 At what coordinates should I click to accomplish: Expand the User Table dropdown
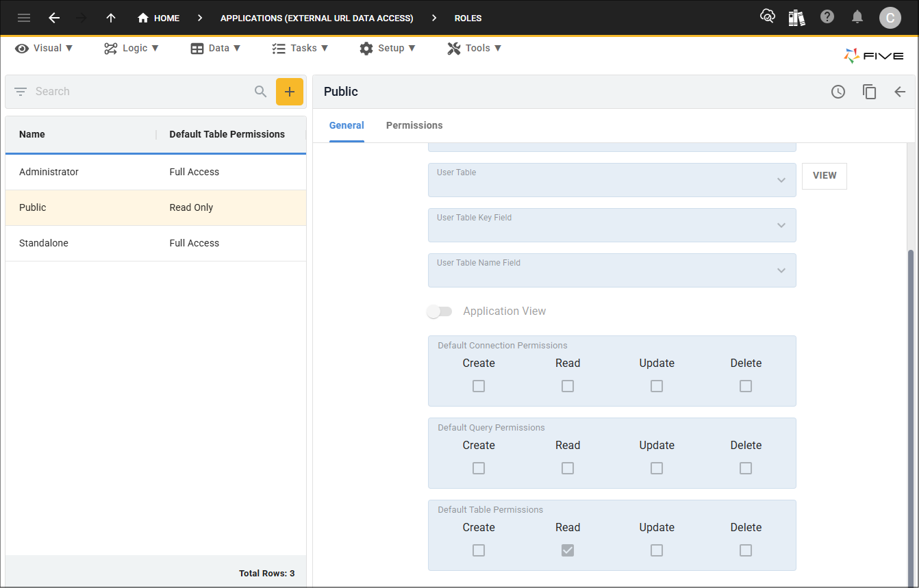pyautogui.click(x=781, y=180)
